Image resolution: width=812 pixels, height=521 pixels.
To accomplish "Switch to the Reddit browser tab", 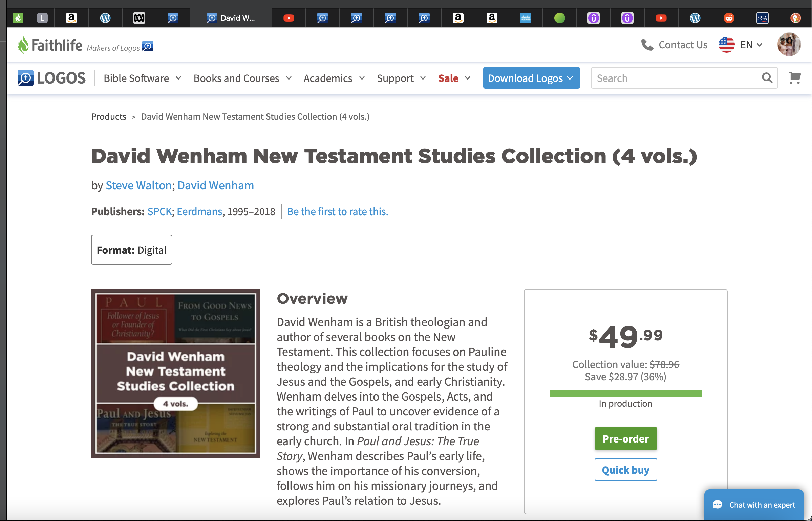I will point(729,18).
